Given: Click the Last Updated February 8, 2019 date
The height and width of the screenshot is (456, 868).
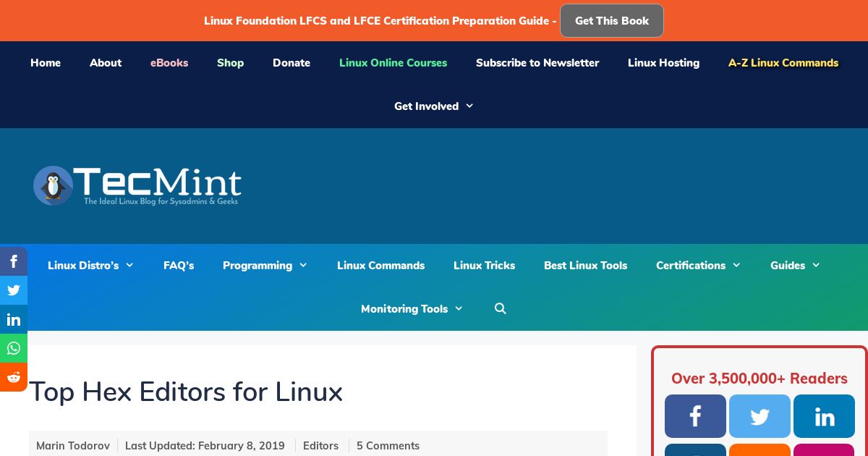Looking at the screenshot, I should [205, 446].
